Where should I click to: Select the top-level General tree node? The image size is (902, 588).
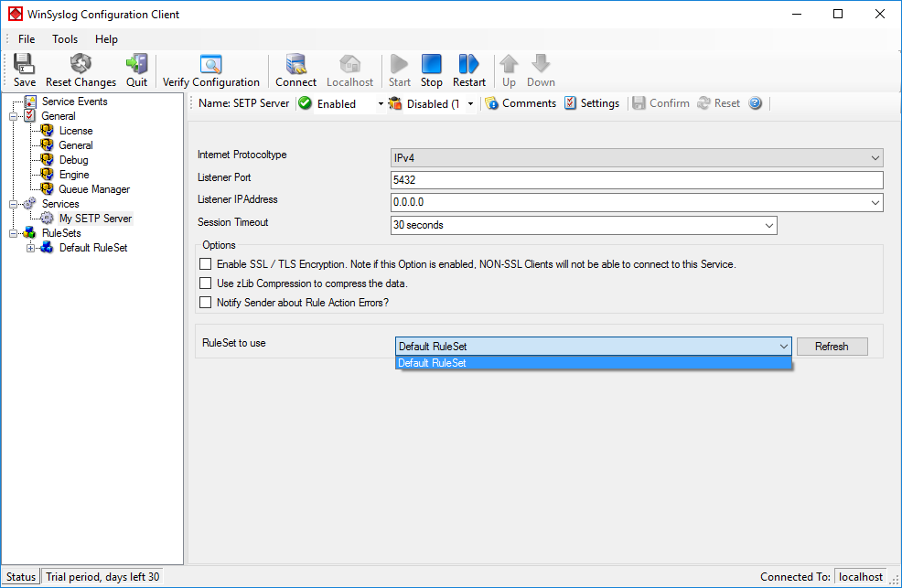coord(59,116)
